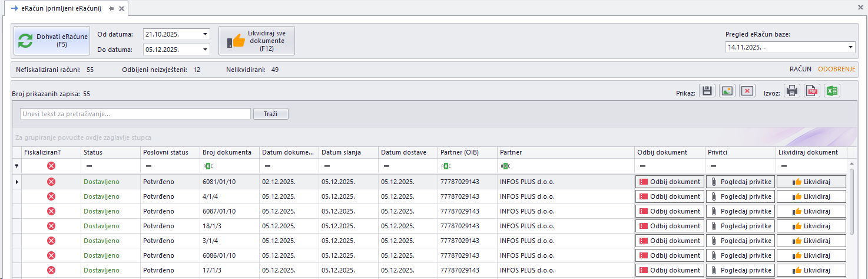The height and width of the screenshot is (279, 868).
Task: Switch list to RAČUN document type
Action: [x=800, y=70]
